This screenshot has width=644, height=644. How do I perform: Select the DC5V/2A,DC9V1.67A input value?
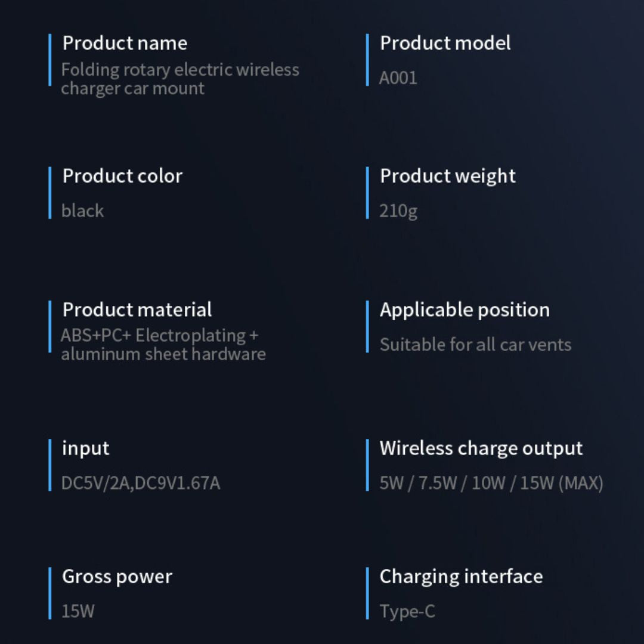point(141,482)
